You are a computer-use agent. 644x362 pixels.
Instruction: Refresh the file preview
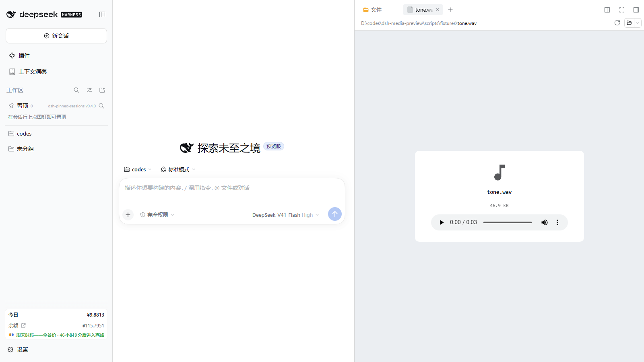617,23
